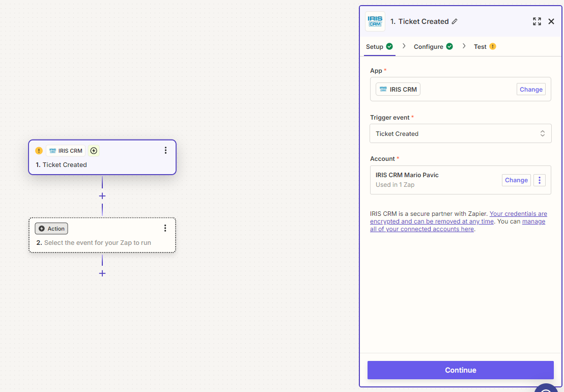This screenshot has width=564, height=392.
Task: Select the Action step card
Action: point(102,235)
